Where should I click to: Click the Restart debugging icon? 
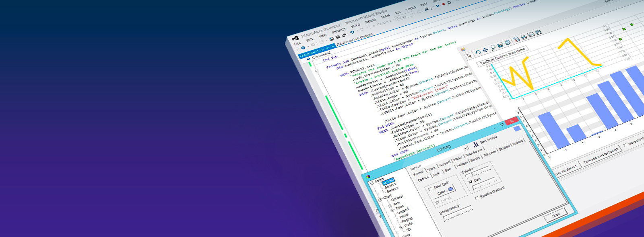(x=449, y=3)
